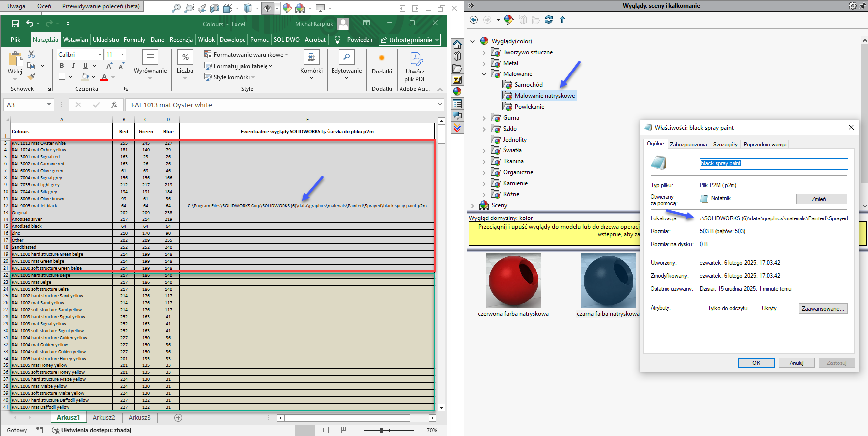Click the back arrow in appearances panel
The image size is (868, 436).
click(x=474, y=20)
